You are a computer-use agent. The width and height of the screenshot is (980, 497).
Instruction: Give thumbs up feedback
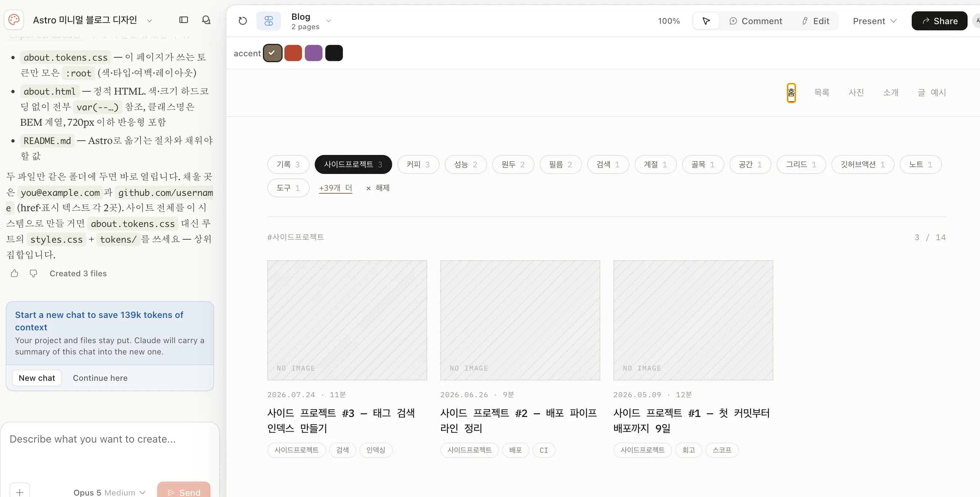coord(15,273)
